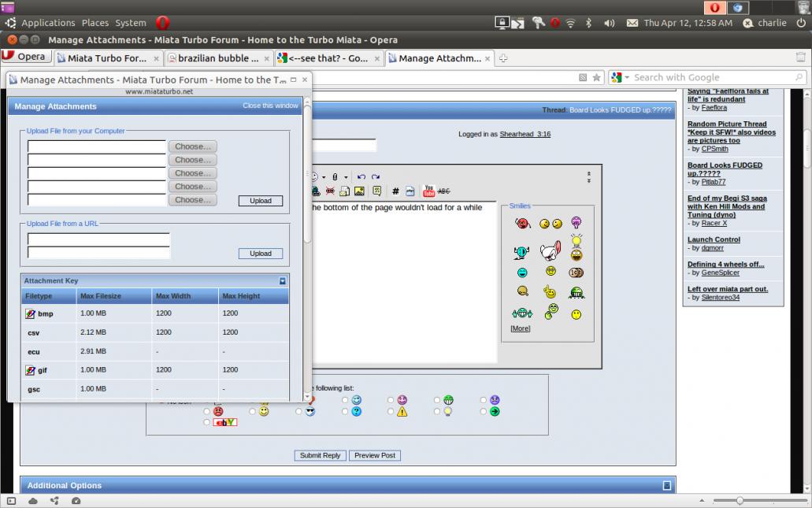812x508 pixels.
Task: Insert the pink lightbulb smilie
Action: pyautogui.click(x=576, y=223)
